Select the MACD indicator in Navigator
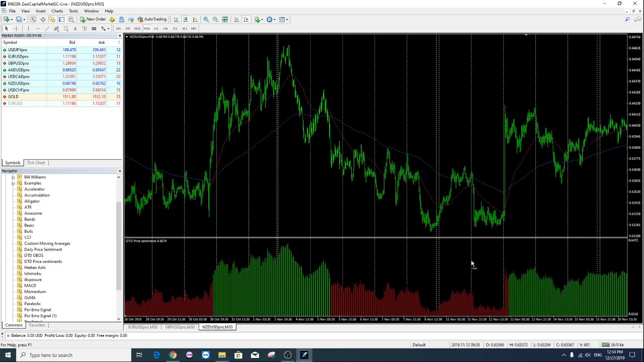Screen dimensions: 644x362 click(x=30, y=286)
